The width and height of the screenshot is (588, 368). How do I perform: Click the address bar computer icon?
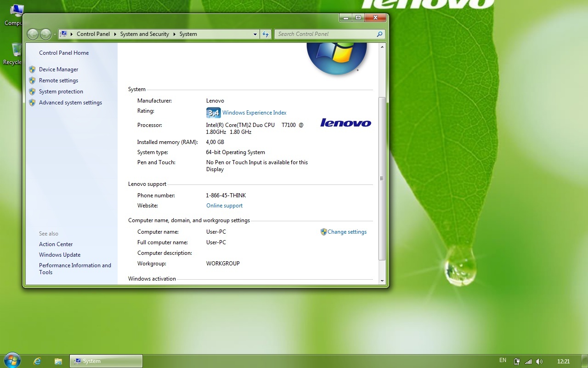(64, 34)
